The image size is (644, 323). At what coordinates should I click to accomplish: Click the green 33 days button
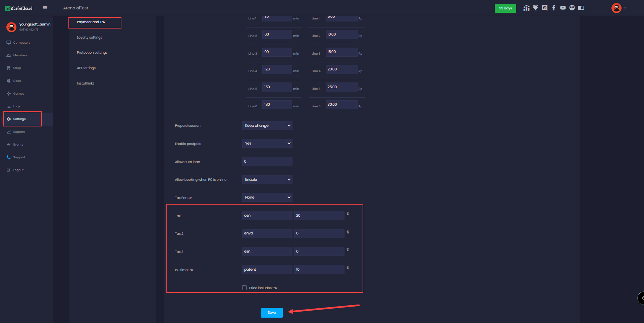click(x=505, y=8)
